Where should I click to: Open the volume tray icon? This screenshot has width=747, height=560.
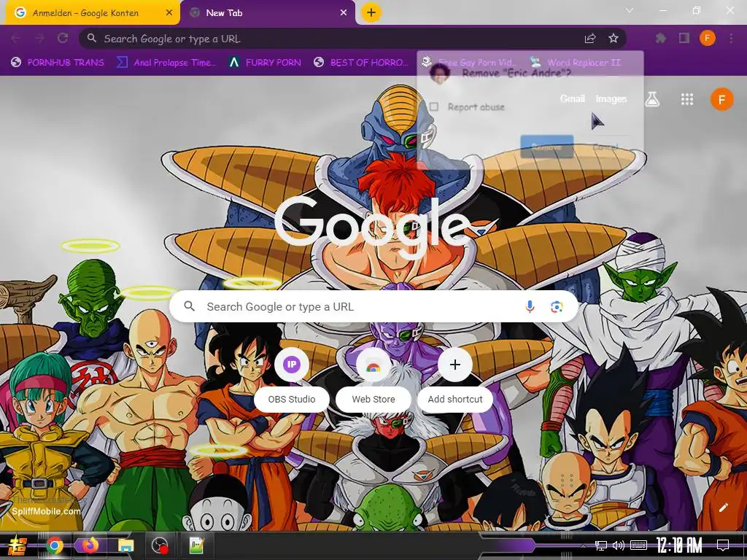point(619,545)
